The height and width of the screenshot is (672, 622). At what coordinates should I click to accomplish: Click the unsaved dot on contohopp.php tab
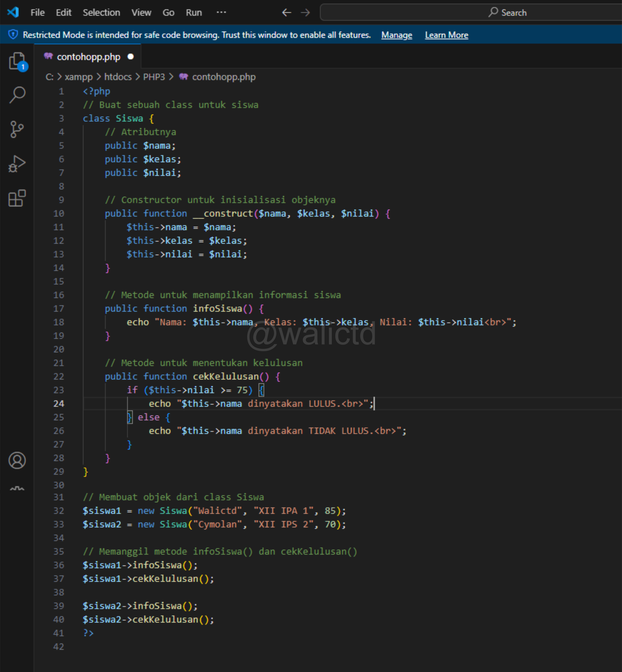(131, 57)
